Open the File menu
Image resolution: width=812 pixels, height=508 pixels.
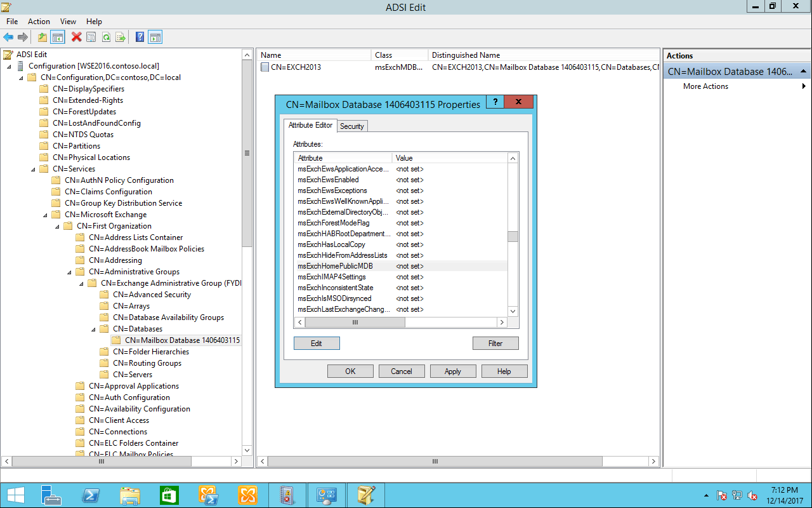coord(12,22)
